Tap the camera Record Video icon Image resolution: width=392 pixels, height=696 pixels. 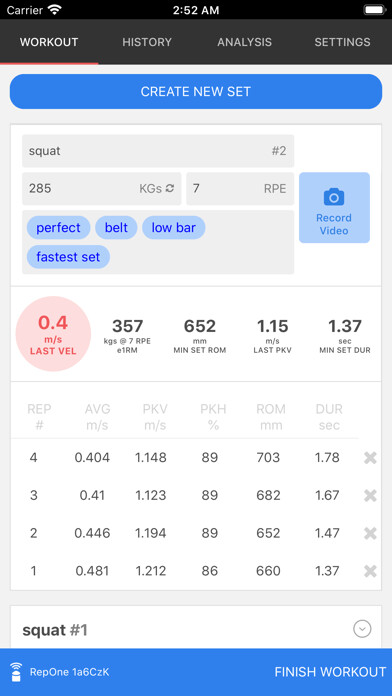tap(334, 197)
